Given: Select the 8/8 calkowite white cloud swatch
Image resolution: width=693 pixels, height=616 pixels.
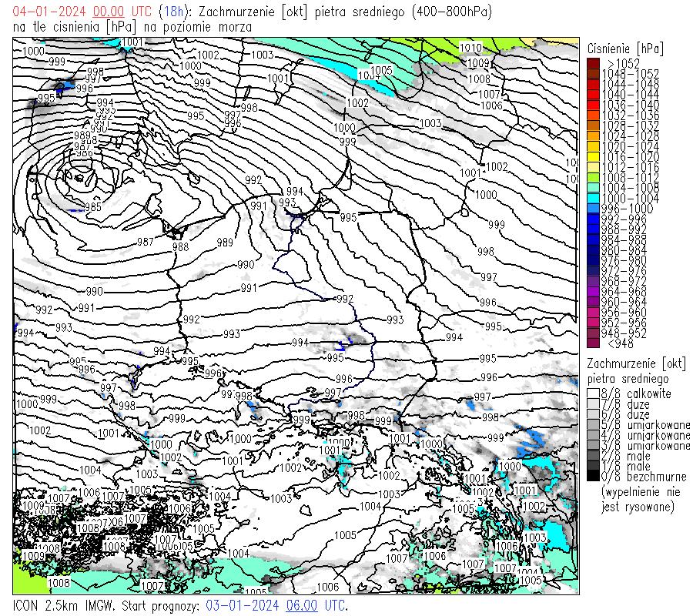Looking at the screenshot, I should click(x=594, y=393).
